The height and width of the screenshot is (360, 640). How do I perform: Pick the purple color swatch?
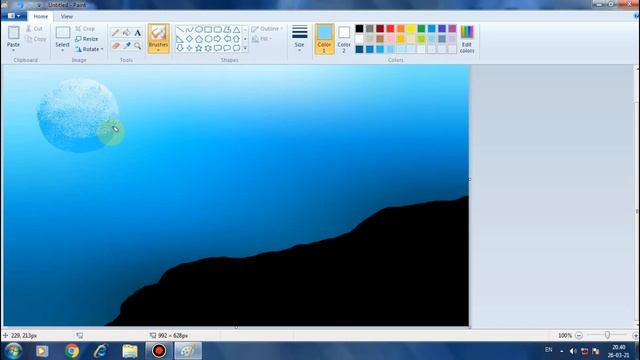pyautogui.click(x=452, y=29)
